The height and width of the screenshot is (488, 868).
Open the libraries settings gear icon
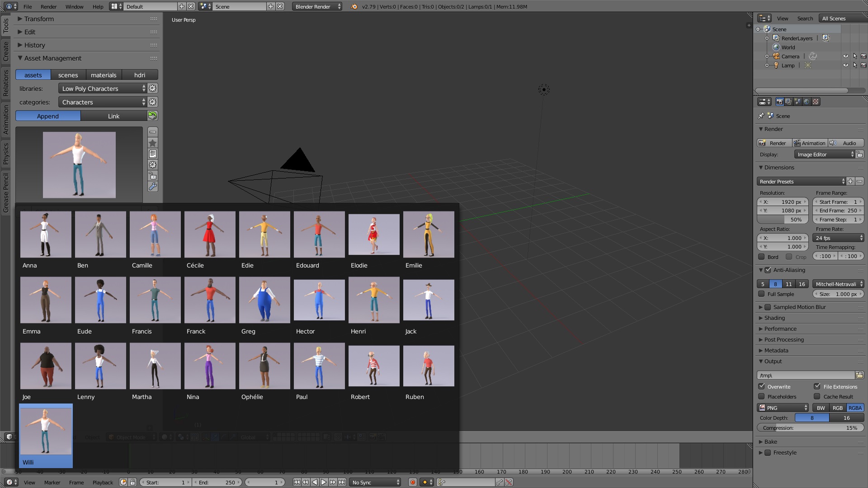(153, 88)
